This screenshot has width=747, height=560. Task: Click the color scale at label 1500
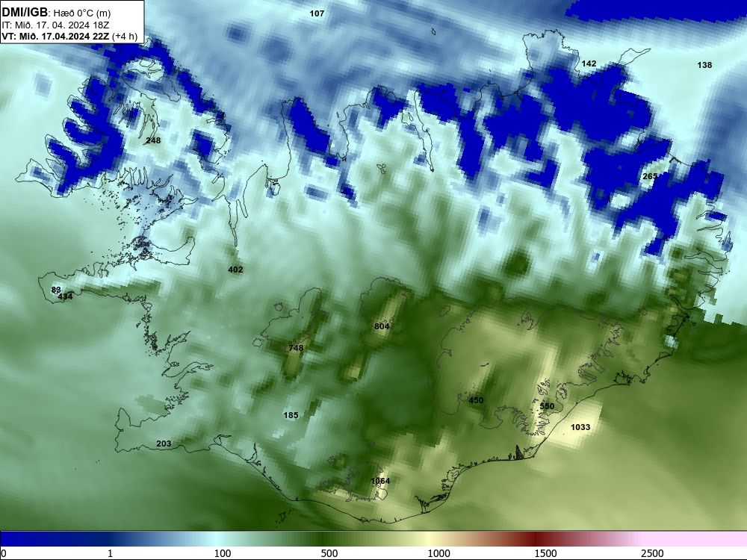pyautogui.click(x=545, y=553)
